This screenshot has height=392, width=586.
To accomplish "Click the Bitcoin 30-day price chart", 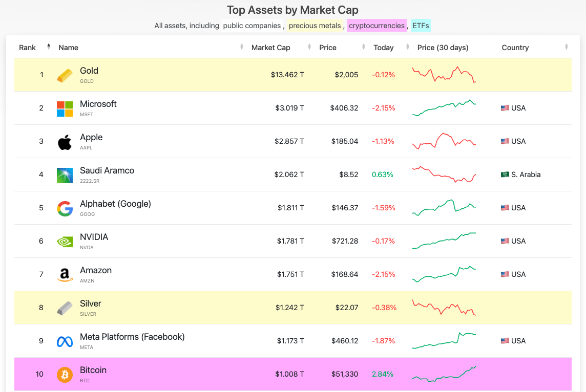I will [444, 374].
